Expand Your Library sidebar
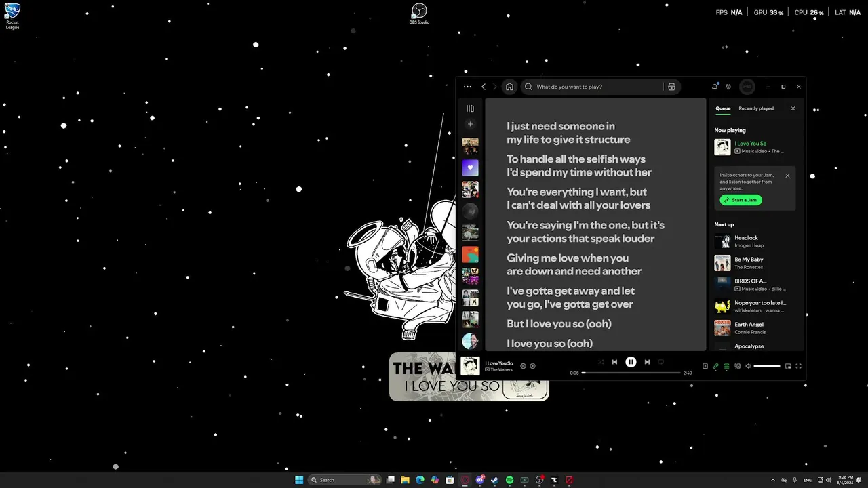 [x=470, y=108]
